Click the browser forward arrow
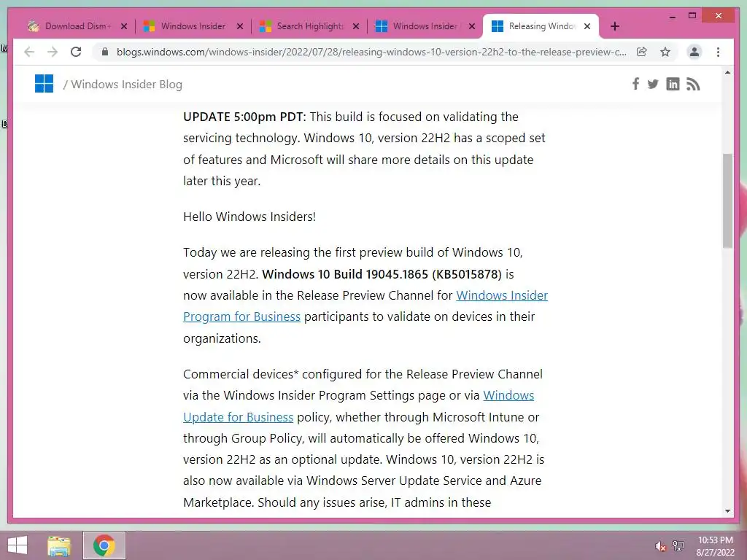The width and height of the screenshot is (747, 560). (53, 52)
